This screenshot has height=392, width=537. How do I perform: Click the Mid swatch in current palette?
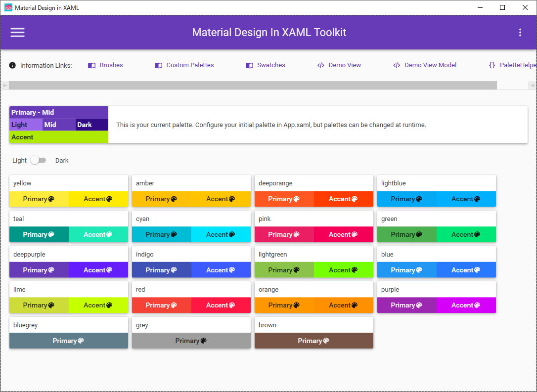click(59, 125)
